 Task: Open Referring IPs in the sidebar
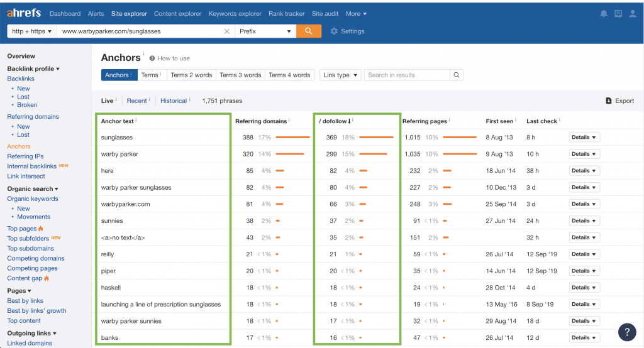(x=25, y=156)
